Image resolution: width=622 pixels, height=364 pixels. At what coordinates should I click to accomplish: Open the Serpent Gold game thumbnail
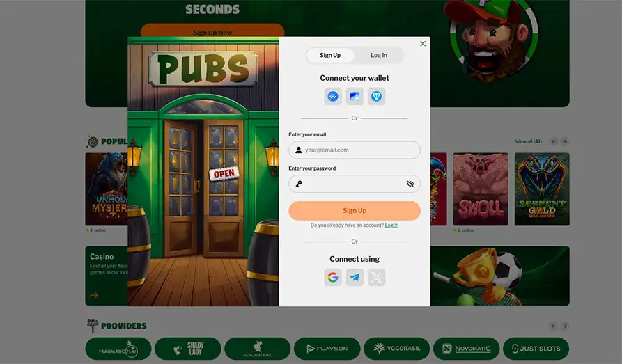point(542,189)
